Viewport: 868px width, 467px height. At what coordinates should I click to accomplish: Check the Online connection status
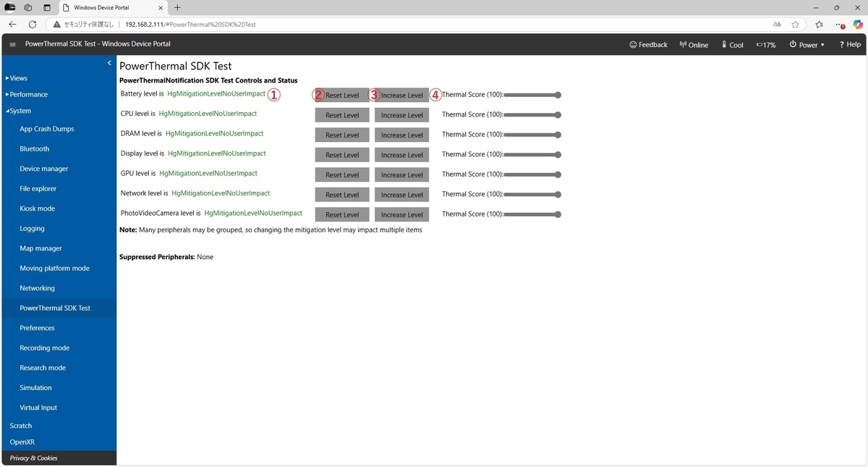point(694,44)
